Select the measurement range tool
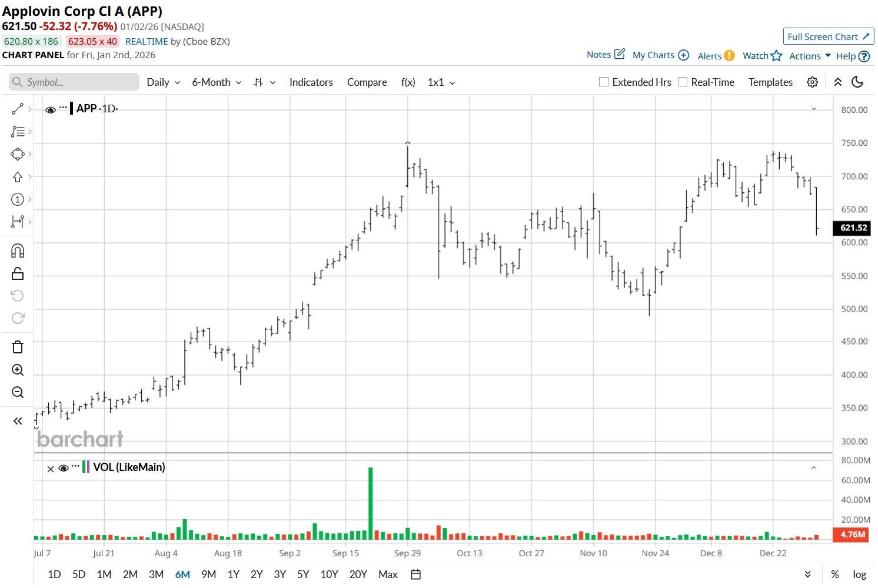The width and height of the screenshot is (878, 588). pos(18,222)
